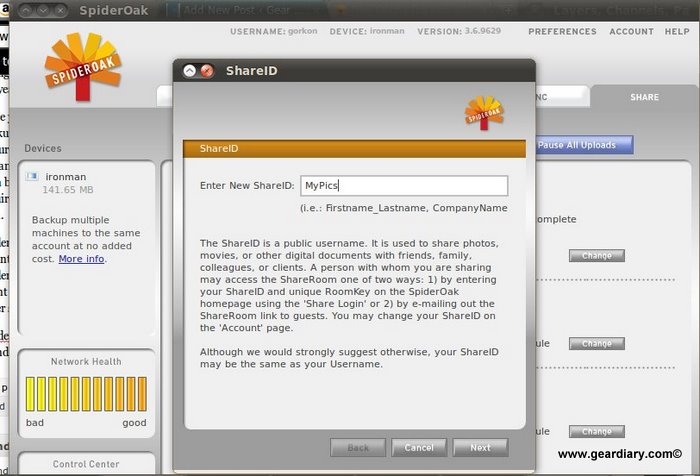Click the bottom Change button
The height and width of the screenshot is (476, 700).
tap(596, 431)
